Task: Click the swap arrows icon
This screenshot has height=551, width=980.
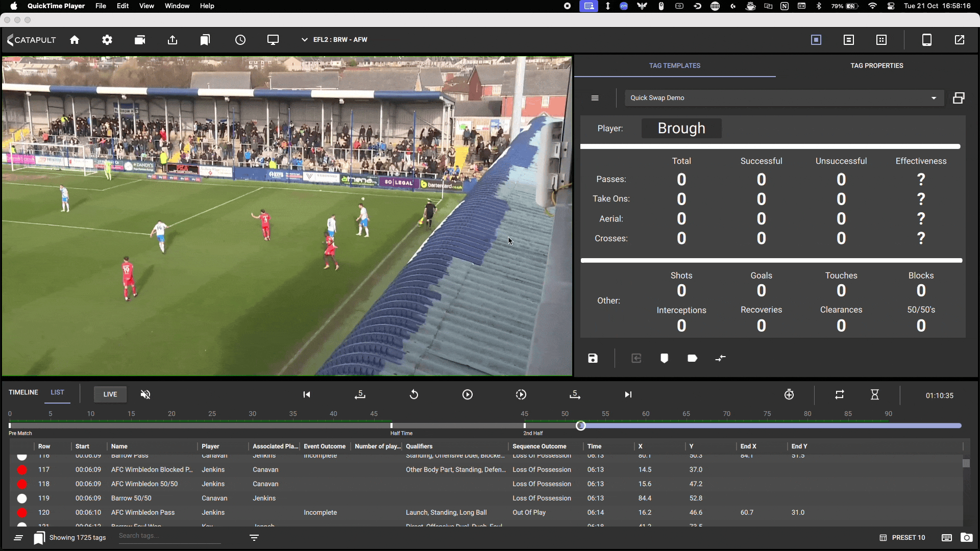Action: (720, 359)
